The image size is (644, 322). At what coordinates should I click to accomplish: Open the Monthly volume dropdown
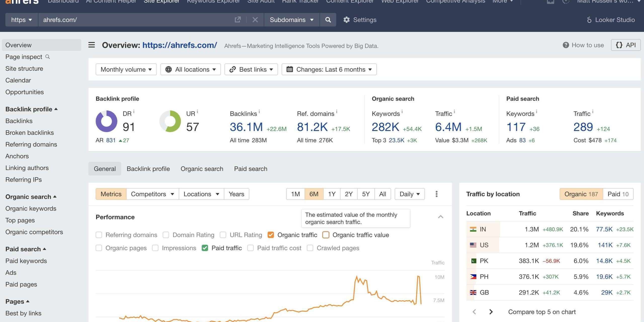point(126,69)
